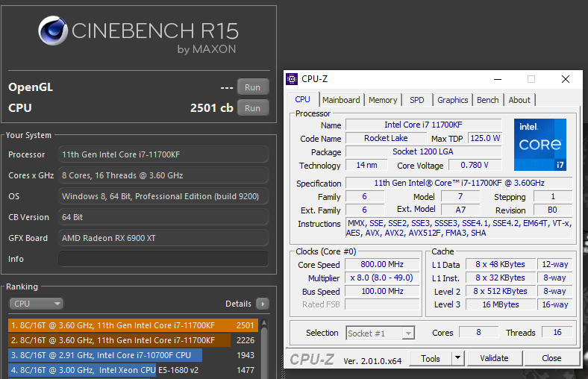
Task: Open the Tools dropdown arrow
Action: coord(457,358)
